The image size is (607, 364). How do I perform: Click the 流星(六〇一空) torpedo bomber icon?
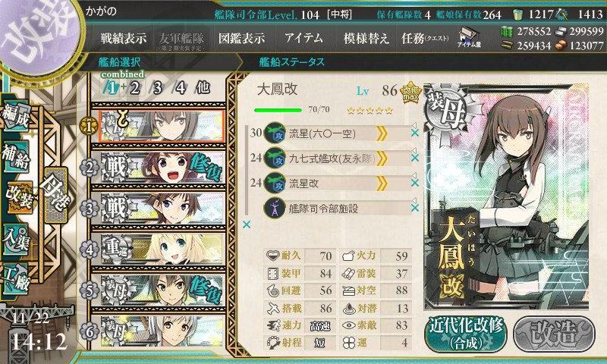275,133
